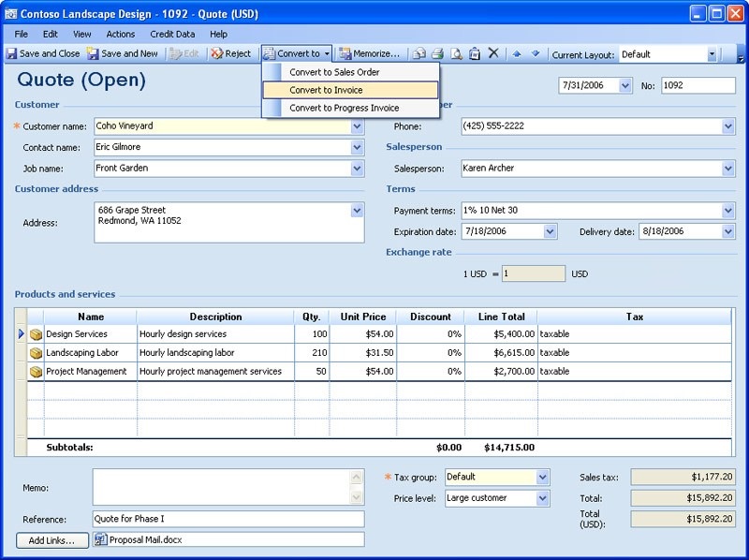Open the Current Layout dropdown
The height and width of the screenshot is (560, 749).
(712, 54)
